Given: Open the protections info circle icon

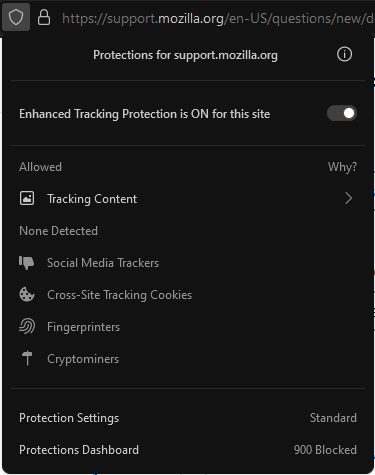Looking at the screenshot, I should 344,54.
